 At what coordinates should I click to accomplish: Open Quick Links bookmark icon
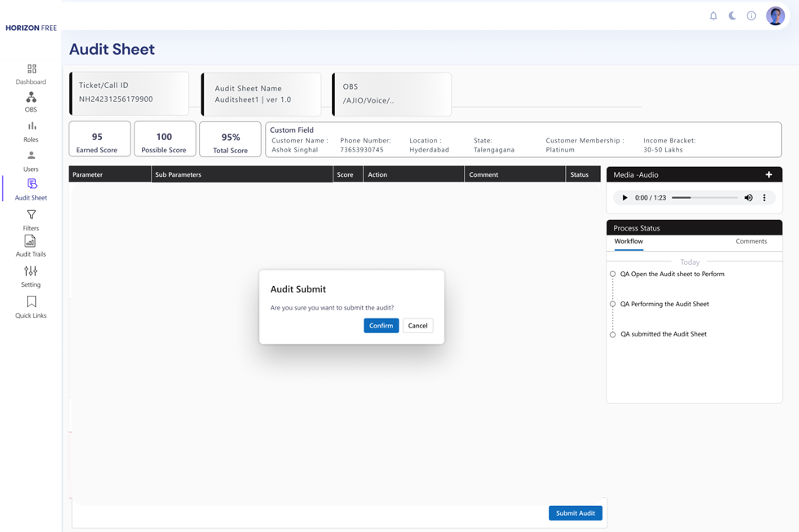pyautogui.click(x=31, y=302)
